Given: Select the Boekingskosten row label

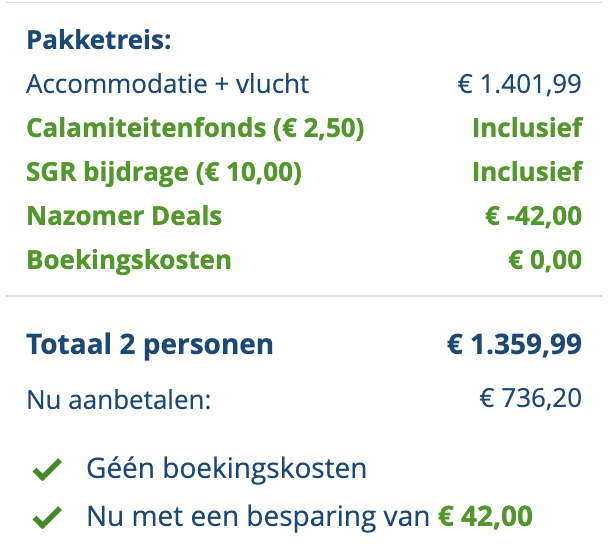Looking at the screenshot, I should pos(129,260).
